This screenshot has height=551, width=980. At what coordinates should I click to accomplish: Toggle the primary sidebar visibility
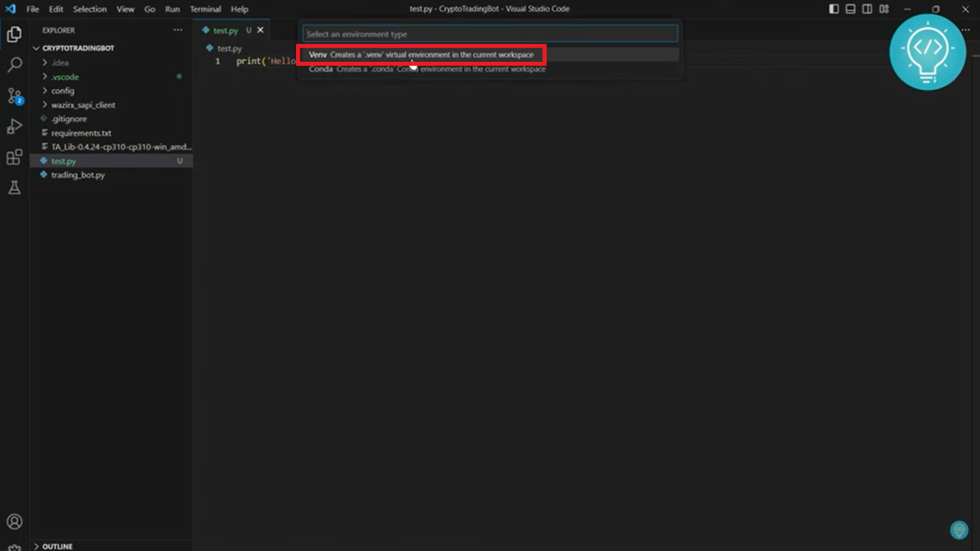point(833,8)
